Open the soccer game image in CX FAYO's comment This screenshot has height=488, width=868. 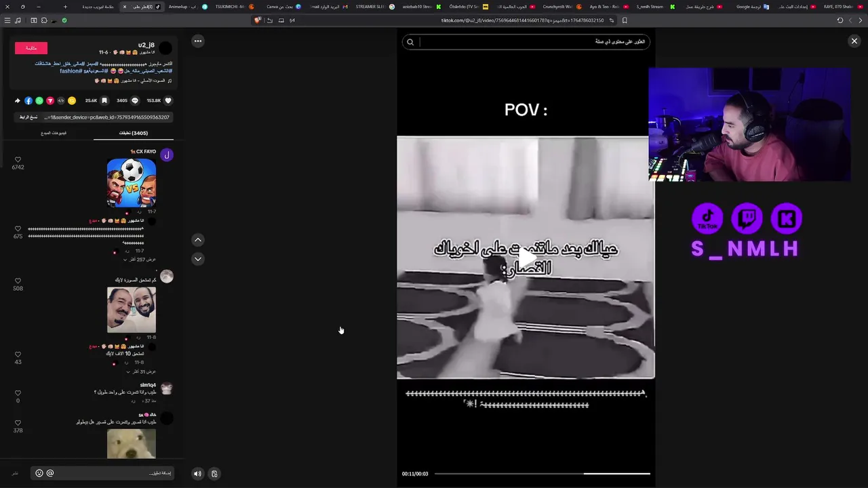[132, 183]
